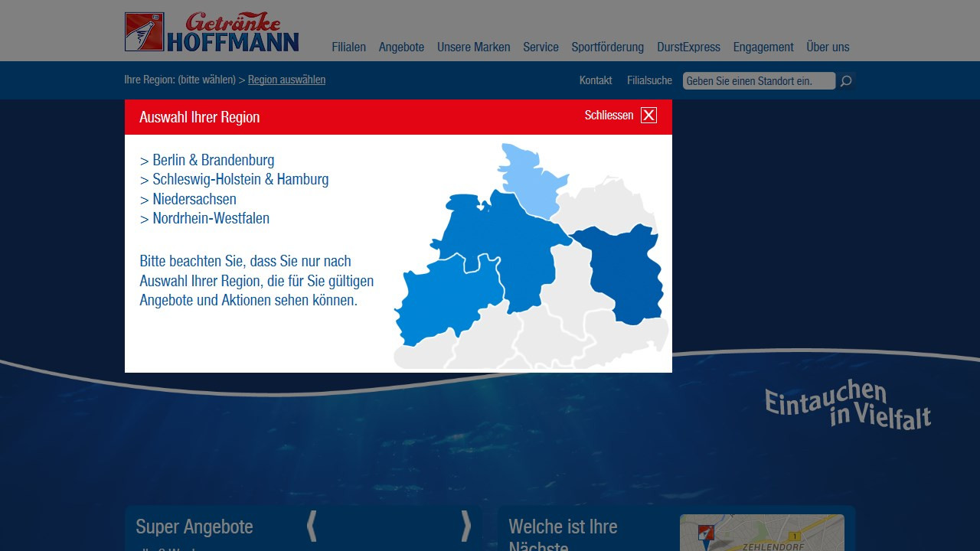Open the Service menu
This screenshot has height=551, width=980.
541,47
